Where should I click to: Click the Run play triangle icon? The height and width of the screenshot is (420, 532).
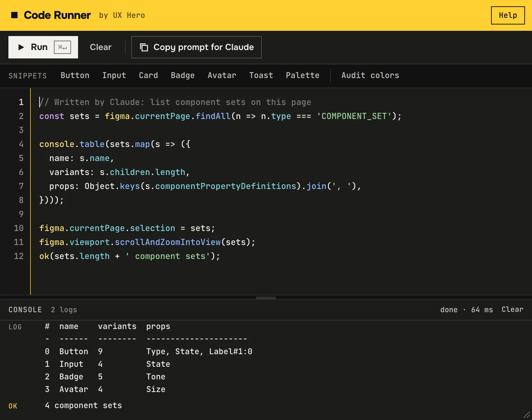coord(21,47)
